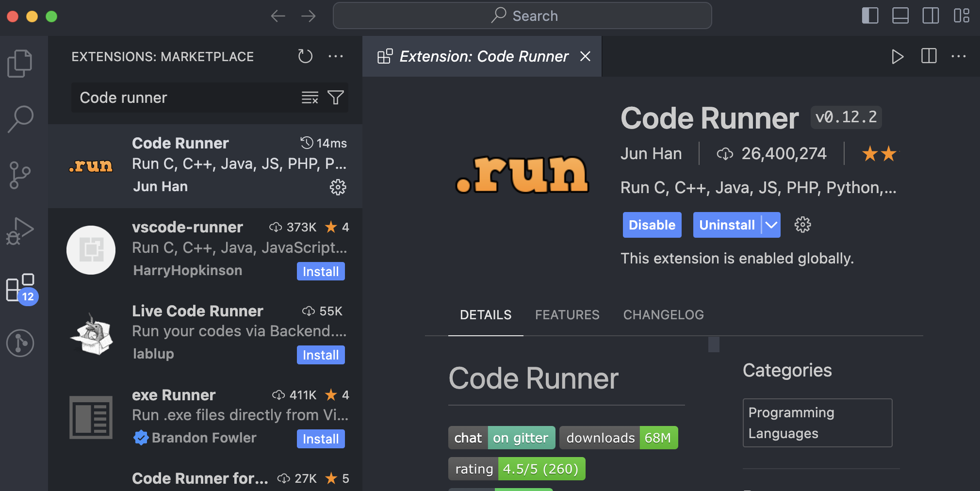Viewport: 980px width, 491px height.
Task: Toggle the secondary sidebar visibility
Action: 931,16
